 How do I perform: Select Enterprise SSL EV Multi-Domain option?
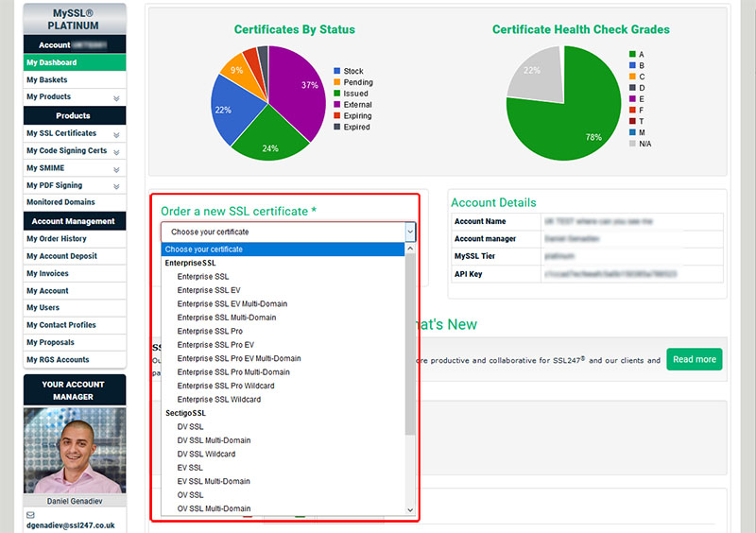[x=232, y=304]
